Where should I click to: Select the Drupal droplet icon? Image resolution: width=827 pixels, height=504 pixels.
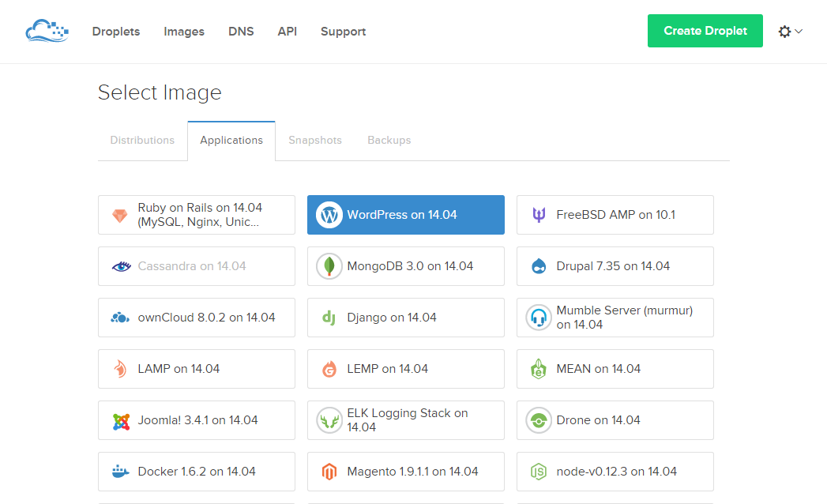click(538, 266)
